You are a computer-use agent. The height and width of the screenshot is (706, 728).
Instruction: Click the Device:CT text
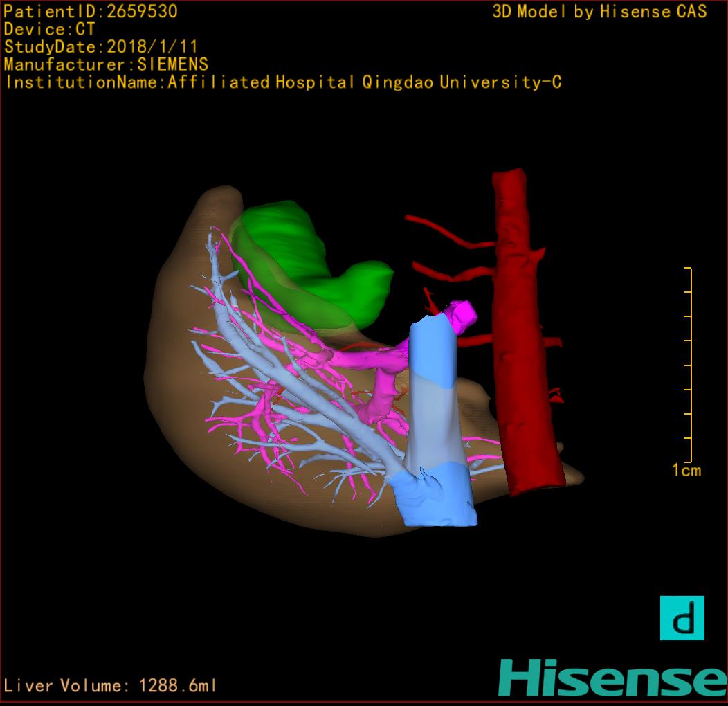click(50, 30)
